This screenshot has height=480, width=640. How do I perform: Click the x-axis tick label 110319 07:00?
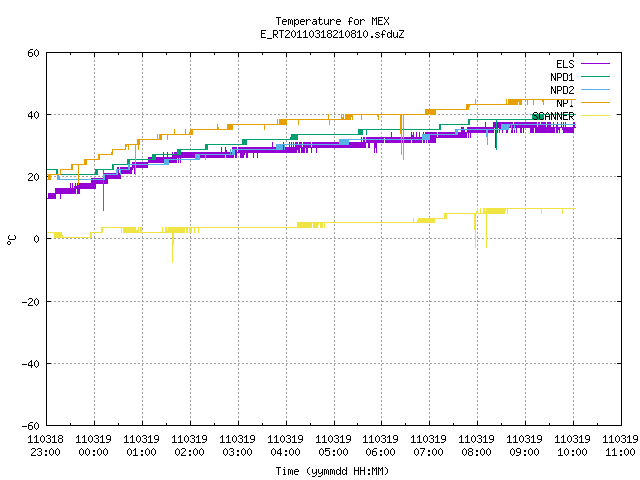[428, 446]
